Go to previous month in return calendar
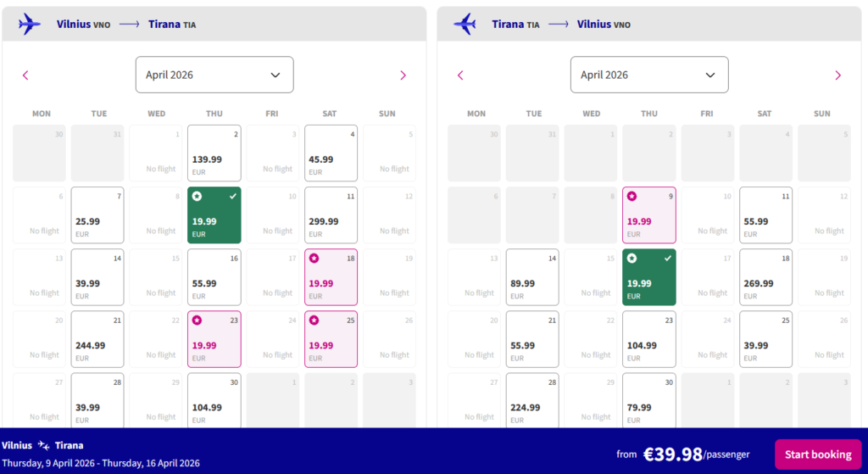868x474 pixels. click(460, 75)
